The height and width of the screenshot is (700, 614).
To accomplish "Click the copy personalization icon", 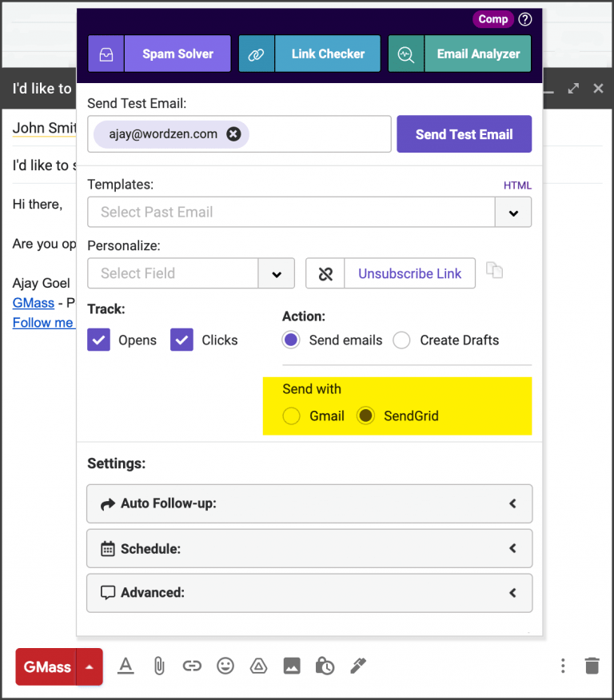I will pyautogui.click(x=494, y=270).
